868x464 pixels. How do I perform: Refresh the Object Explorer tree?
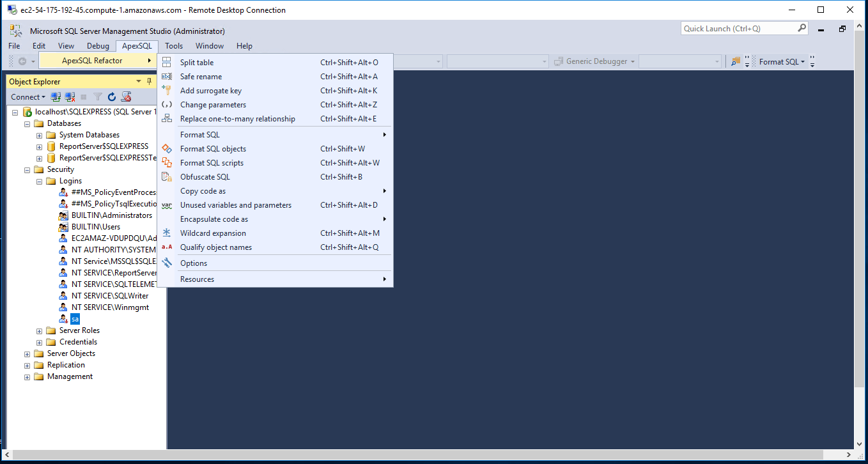pos(112,97)
